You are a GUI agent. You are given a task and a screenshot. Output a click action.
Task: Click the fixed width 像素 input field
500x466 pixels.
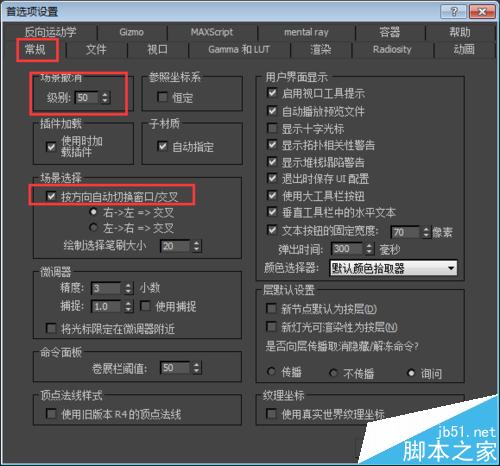click(405, 232)
